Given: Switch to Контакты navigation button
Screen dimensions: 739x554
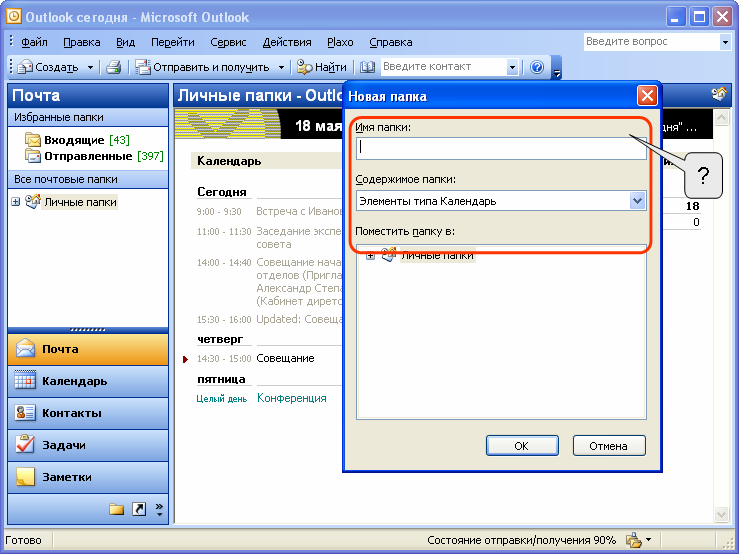Looking at the screenshot, I should coord(88,413).
